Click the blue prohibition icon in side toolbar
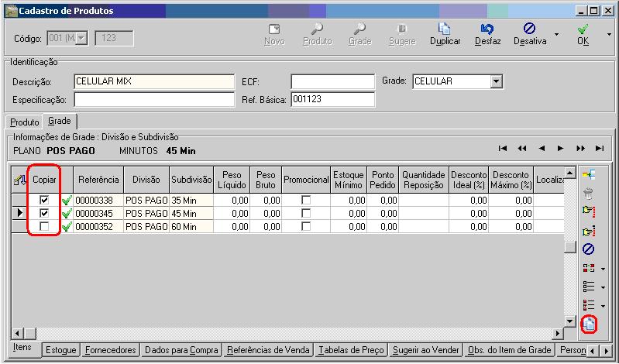 click(x=588, y=249)
